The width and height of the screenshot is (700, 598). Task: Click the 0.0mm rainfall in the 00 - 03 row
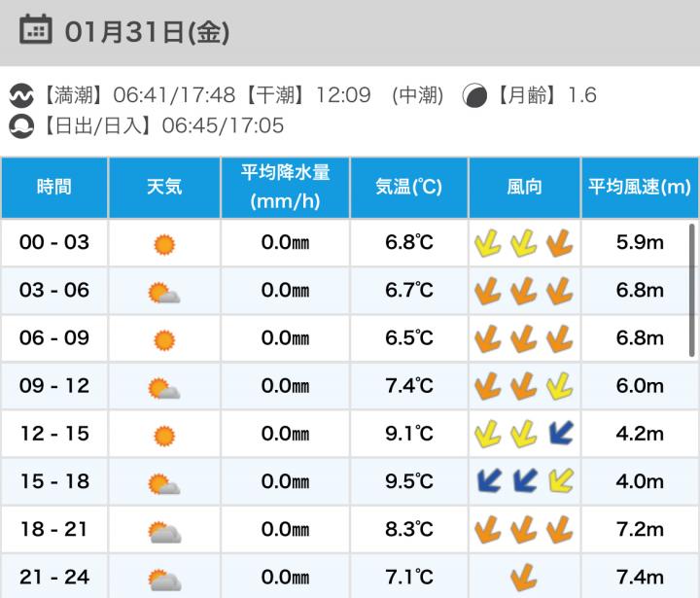tap(285, 242)
